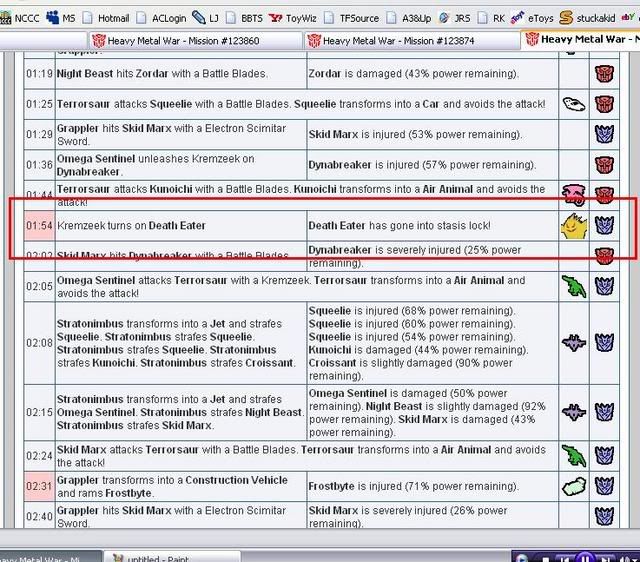Viewport: 640px width, 562px height.
Task: Click the construction vehicle icon in the 02:31 row
Action: coord(574,486)
